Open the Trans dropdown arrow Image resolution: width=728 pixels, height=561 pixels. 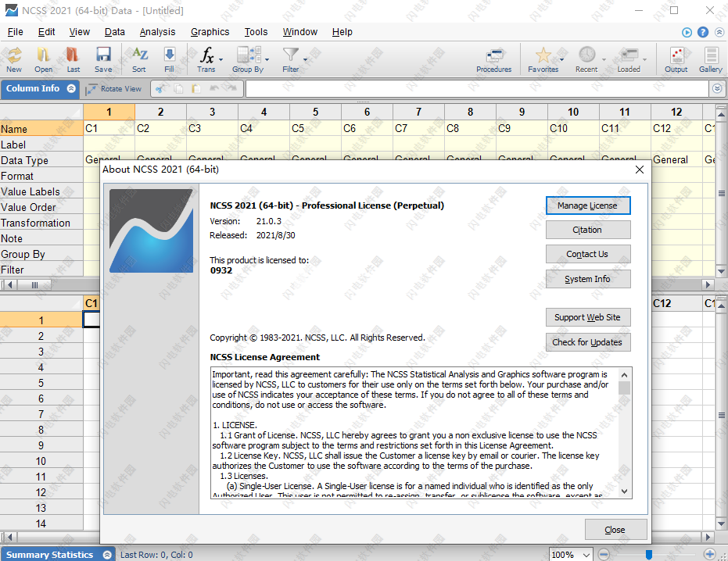point(221,59)
